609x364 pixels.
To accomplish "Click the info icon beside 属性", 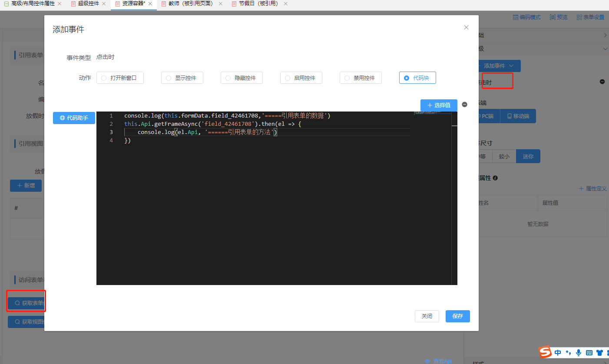I will click(x=495, y=178).
